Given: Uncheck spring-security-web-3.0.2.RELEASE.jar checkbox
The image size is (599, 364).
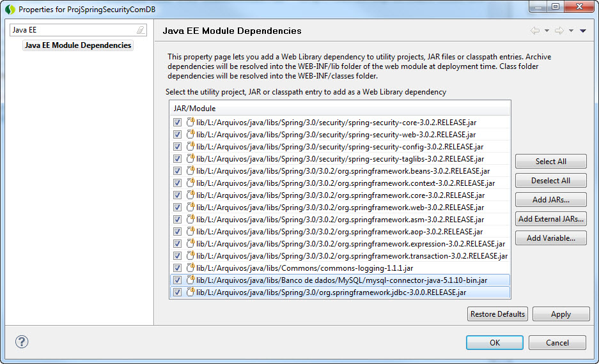Looking at the screenshot, I should tap(177, 135).
